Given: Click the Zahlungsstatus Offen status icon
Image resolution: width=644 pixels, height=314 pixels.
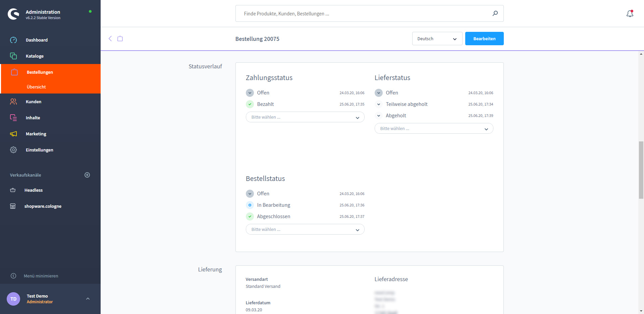Looking at the screenshot, I should point(250,93).
